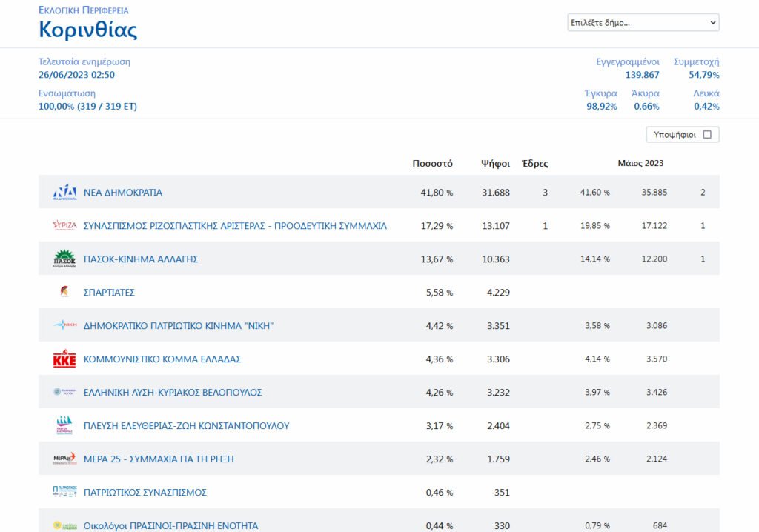Viewport: 759px width, 532px height.
Task: Click the ΜέΡΑ25 party logo
Action: click(x=65, y=459)
